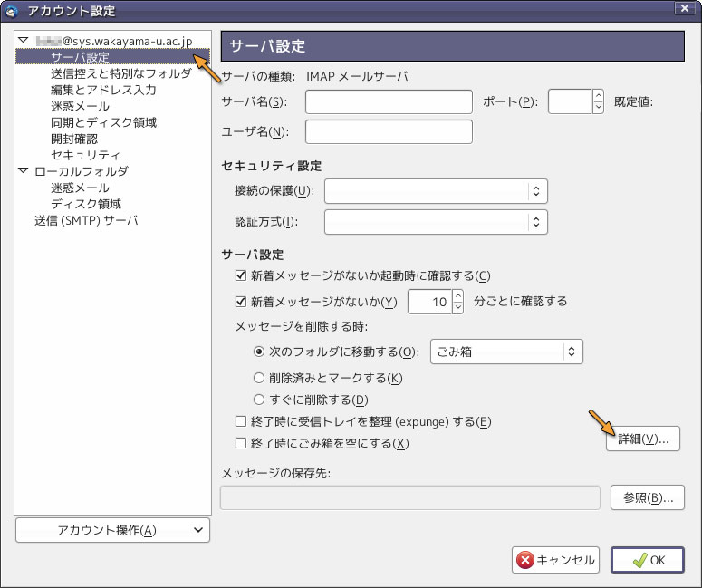Open the 接続の保護 dropdown

pyautogui.click(x=436, y=191)
